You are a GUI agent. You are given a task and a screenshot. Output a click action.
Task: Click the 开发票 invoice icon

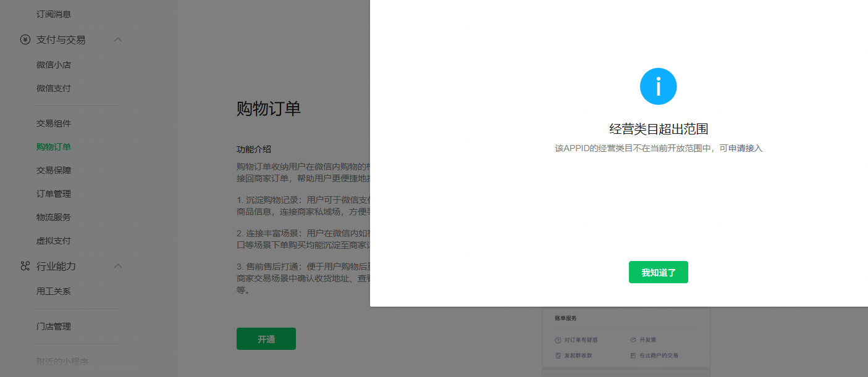coord(633,340)
